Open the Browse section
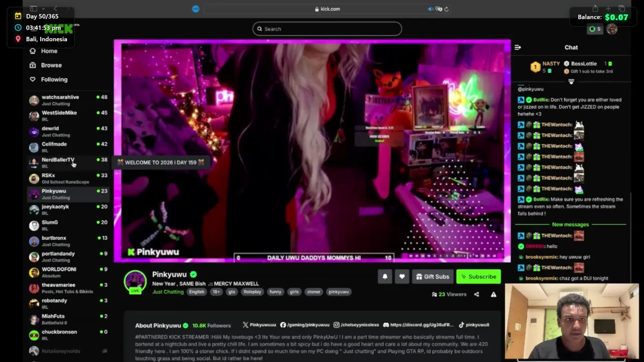 click(45, 65)
